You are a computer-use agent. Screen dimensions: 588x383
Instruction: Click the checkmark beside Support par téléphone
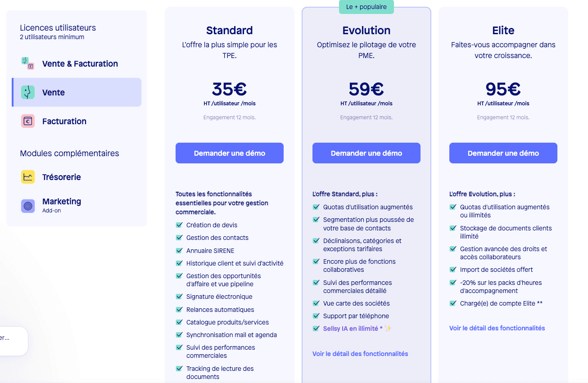tap(316, 316)
